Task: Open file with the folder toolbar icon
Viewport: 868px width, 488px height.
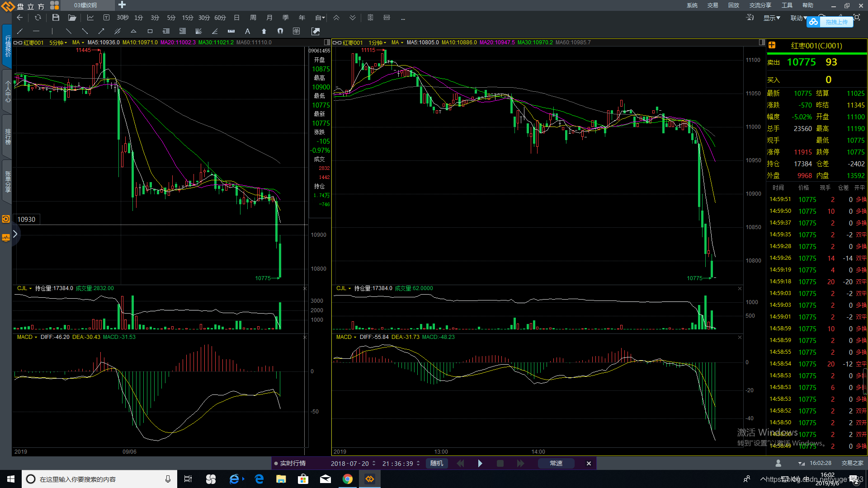Action: click(x=72, y=18)
